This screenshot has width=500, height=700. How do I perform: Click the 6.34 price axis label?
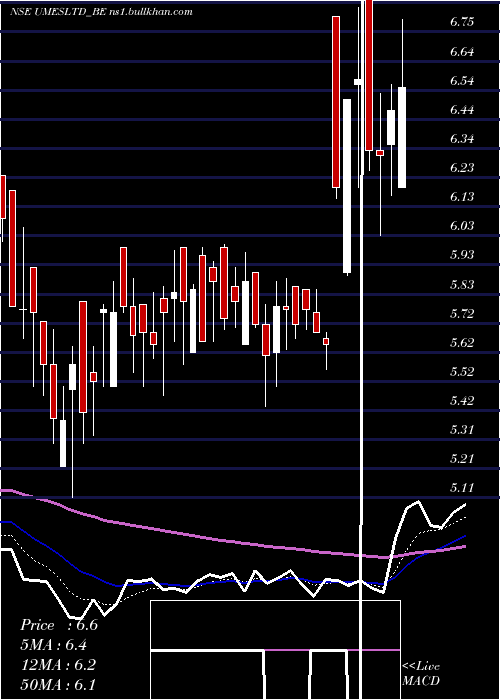point(462,139)
